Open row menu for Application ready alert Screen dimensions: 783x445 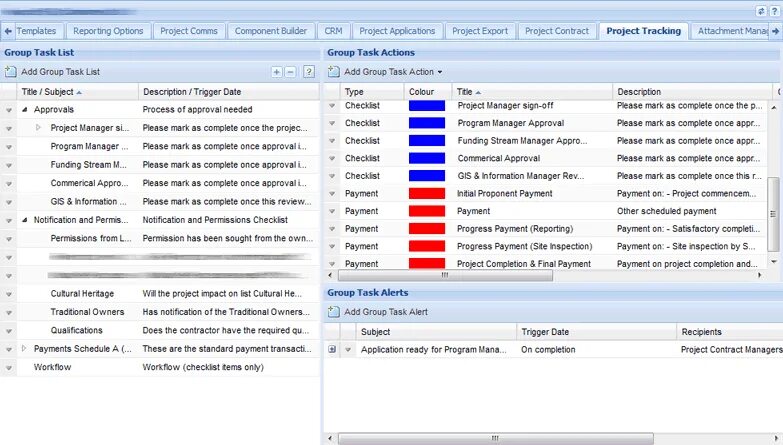348,350
